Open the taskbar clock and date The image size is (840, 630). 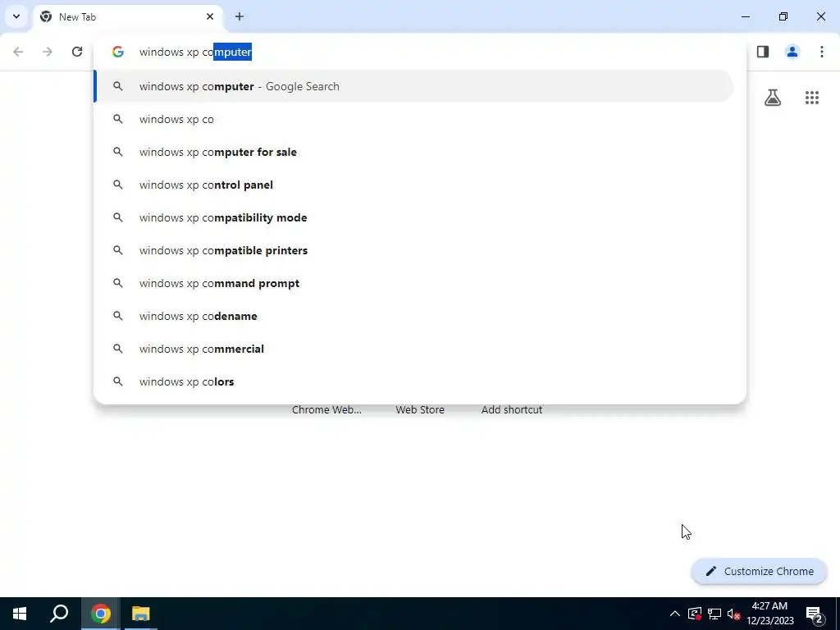coord(769,614)
